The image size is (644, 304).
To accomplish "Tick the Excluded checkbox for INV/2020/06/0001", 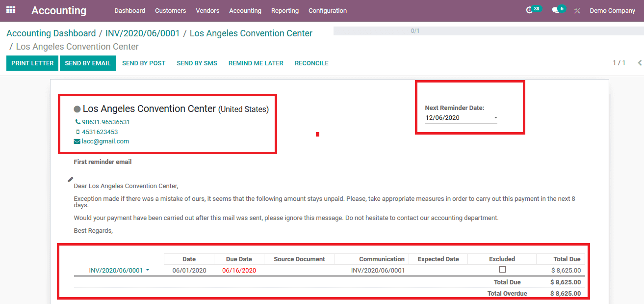I will 502,270.
